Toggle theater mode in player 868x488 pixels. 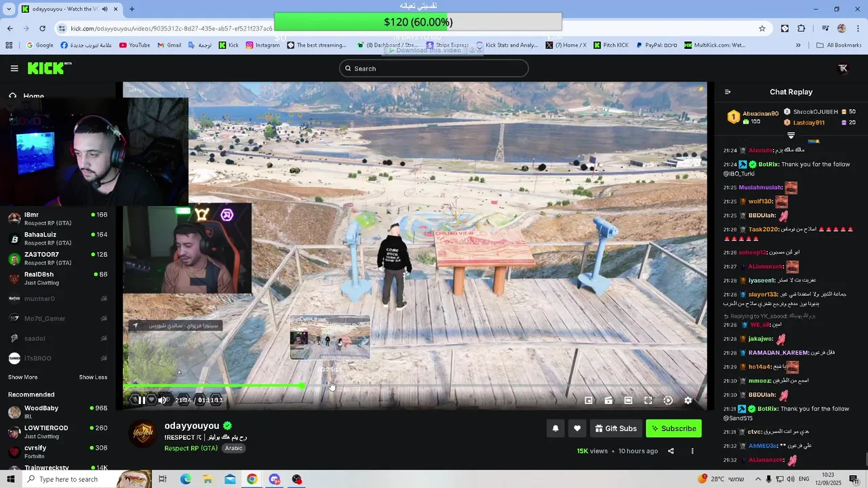629,401
